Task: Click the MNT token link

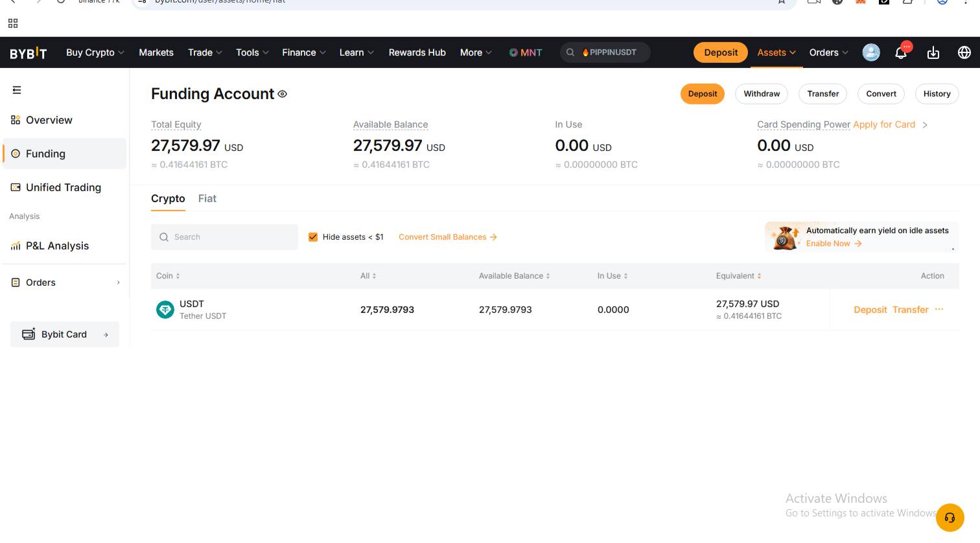Action: 526,52
